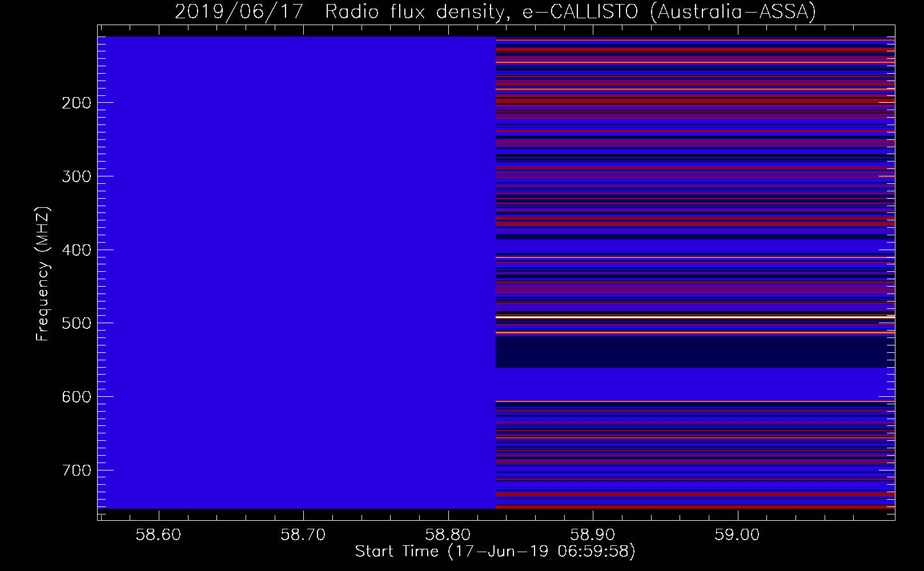
Task: Click the 200 frequency tick label
Action: (x=75, y=103)
